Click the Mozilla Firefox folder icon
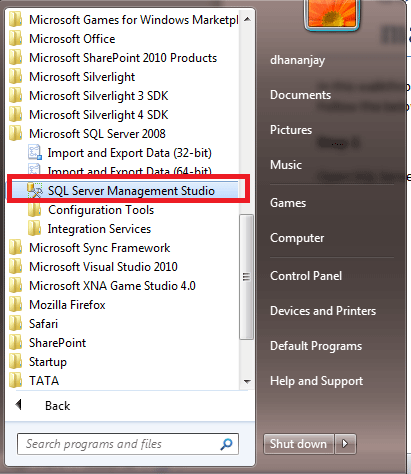 (x=15, y=304)
